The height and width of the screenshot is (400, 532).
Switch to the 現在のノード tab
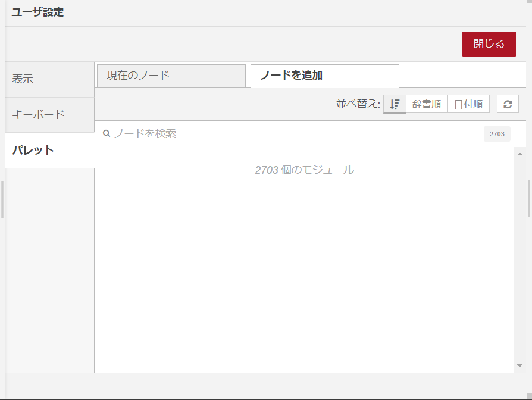pos(171,76)
